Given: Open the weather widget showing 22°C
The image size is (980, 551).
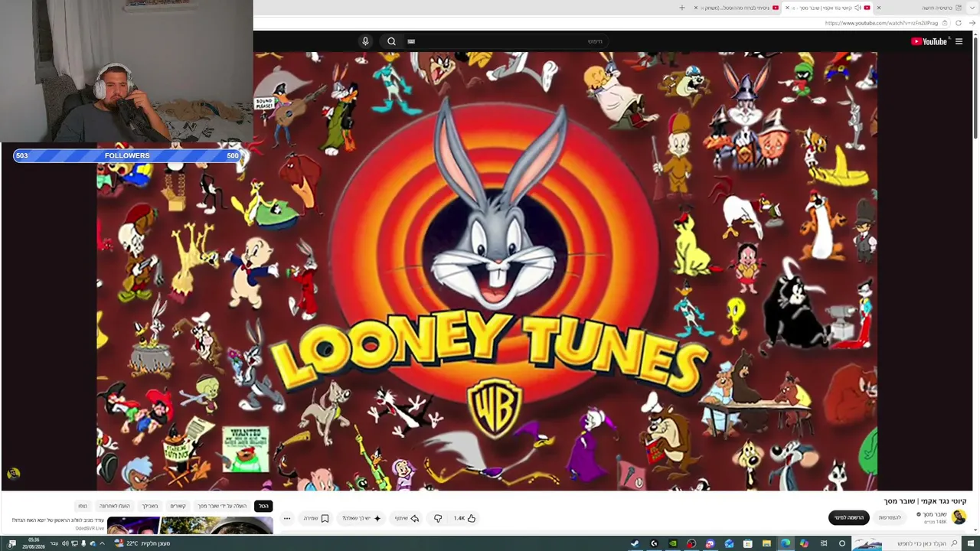Looking at the screenshot, I should pos(142,543).
